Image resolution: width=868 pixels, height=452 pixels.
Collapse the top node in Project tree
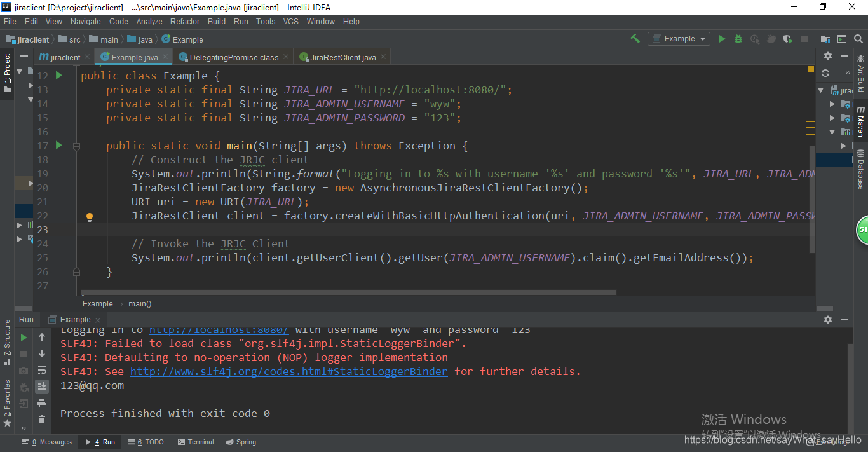click(x=19, y=71)
